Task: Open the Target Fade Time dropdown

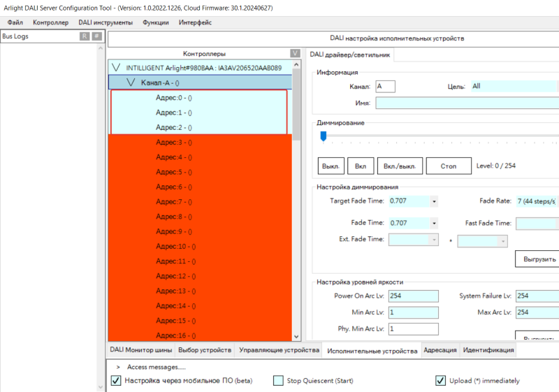Action: click(x=434, y=201)
